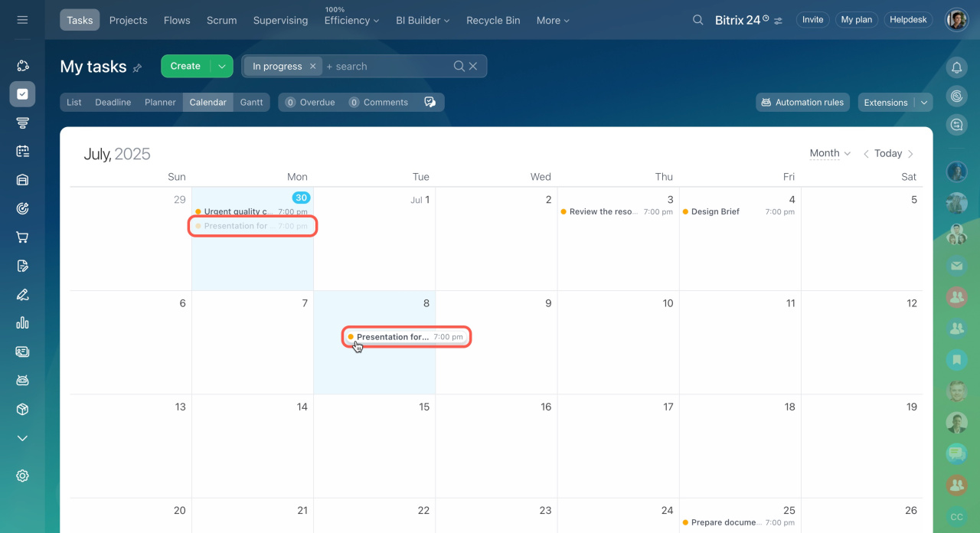Image resolution: width=980 pixels, height=533 pixels.
Task: Expand the Create button dropdown arrow
Action: coord(222,67)
